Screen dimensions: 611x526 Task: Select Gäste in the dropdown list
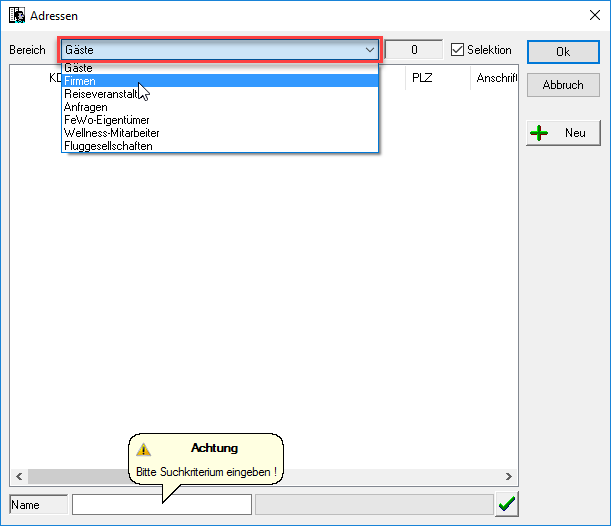click(220, 68)
